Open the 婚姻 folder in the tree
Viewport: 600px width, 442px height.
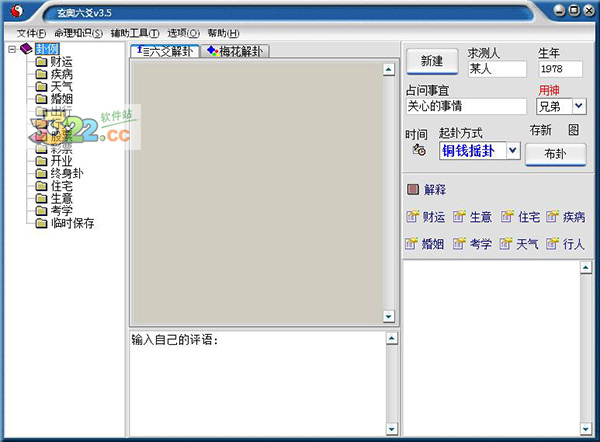click(x=54, y=99)
